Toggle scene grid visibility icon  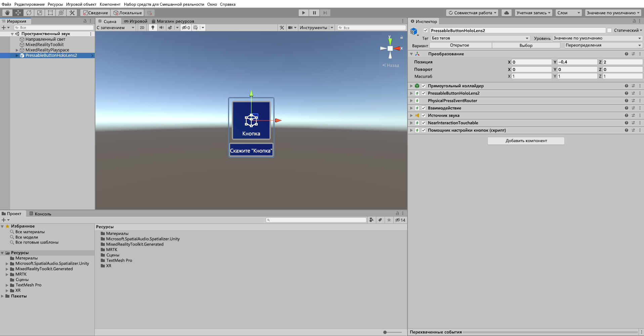196,28
